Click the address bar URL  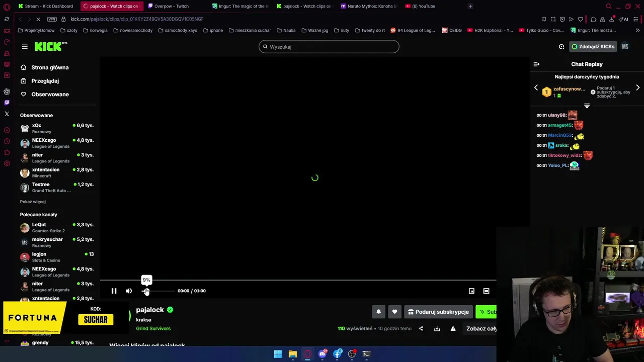[x=137, y=19]
